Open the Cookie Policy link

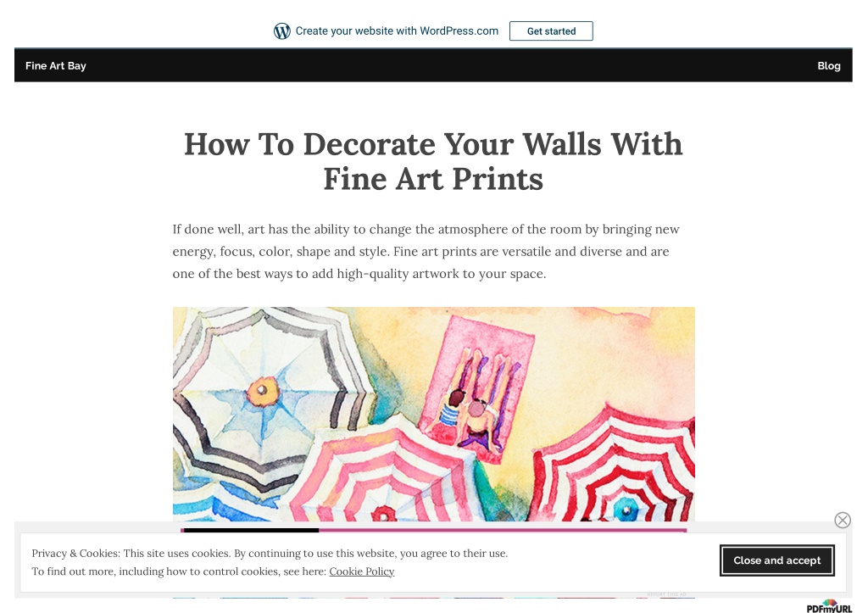click(x=361, y=571)
